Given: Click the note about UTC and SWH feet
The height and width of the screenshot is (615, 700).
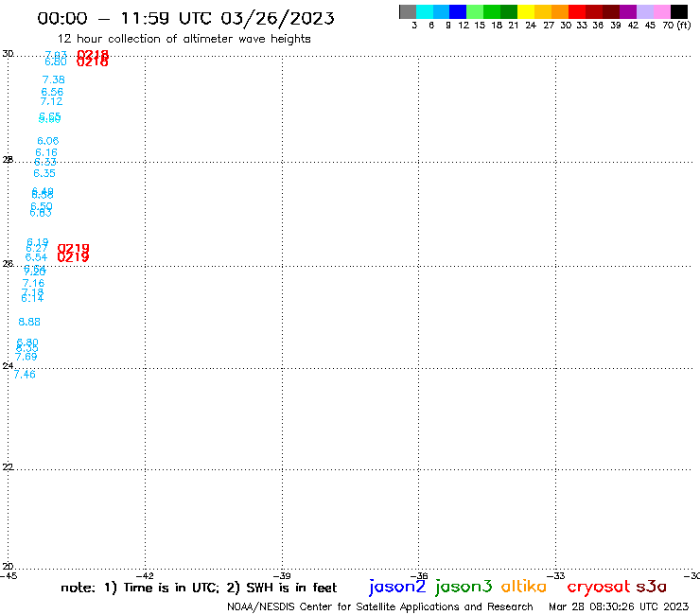Looking at the screenshot, I should point(199,588).
